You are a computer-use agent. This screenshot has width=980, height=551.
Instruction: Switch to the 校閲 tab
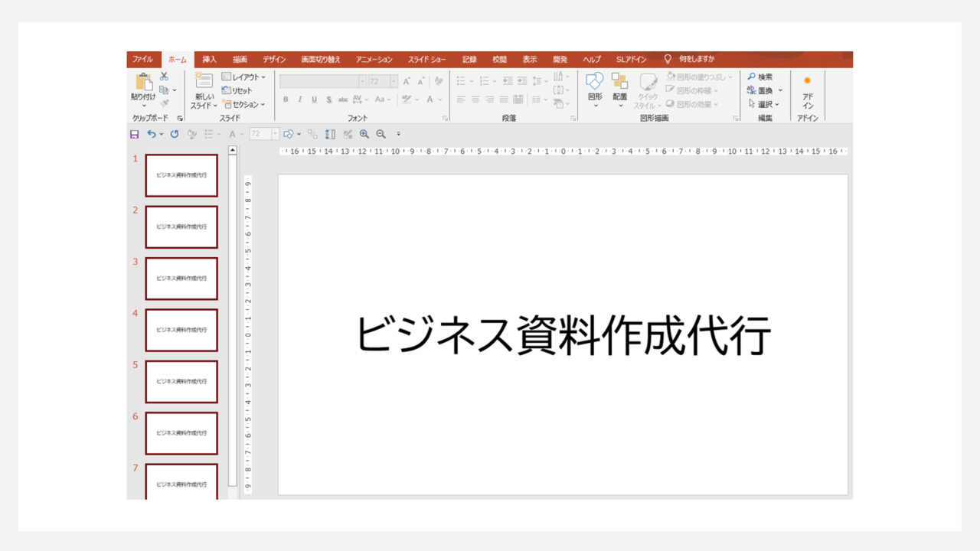[x=499, y=60]
